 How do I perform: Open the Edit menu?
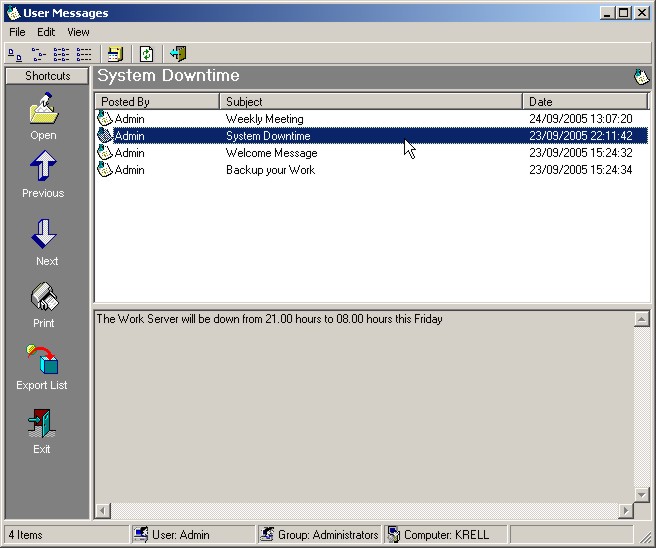click(46, 32)
